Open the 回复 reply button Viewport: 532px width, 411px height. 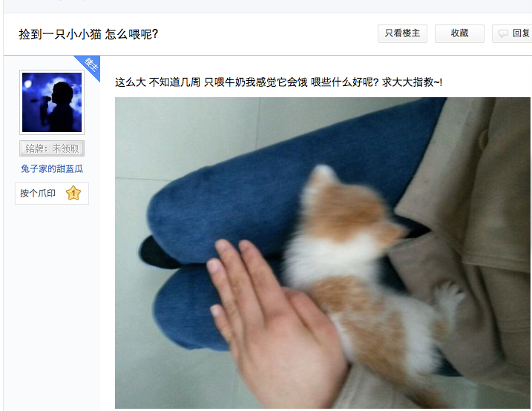coord(512,33)
